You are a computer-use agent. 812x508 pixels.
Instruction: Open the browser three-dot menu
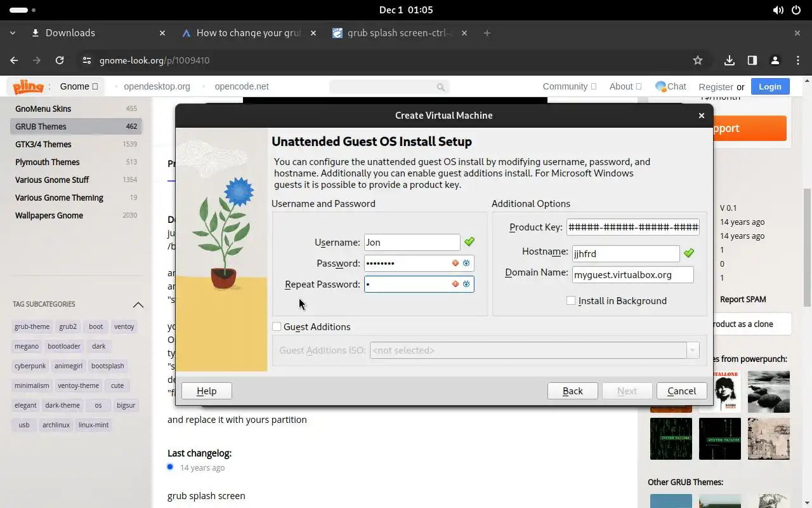[x=798, y=60]
